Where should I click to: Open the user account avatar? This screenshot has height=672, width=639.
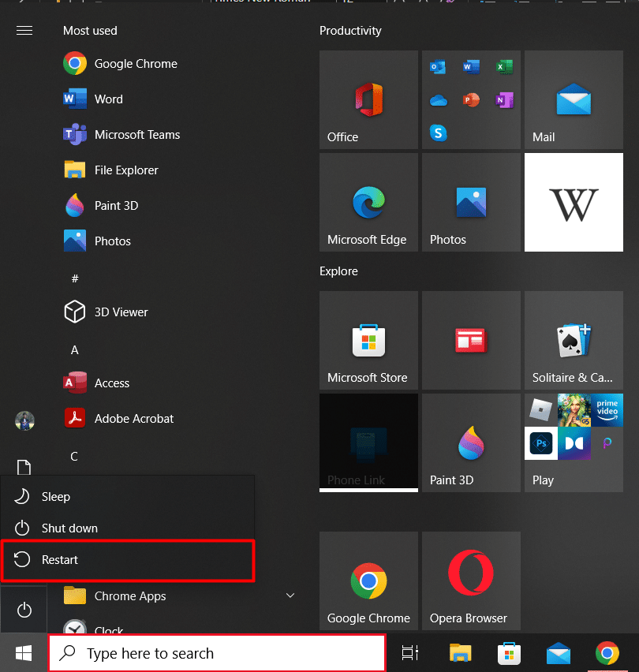25,420
